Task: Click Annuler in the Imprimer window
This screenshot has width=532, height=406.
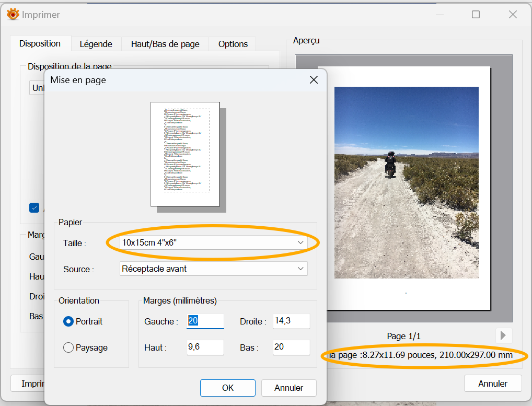Action: [x=493, y=384]
